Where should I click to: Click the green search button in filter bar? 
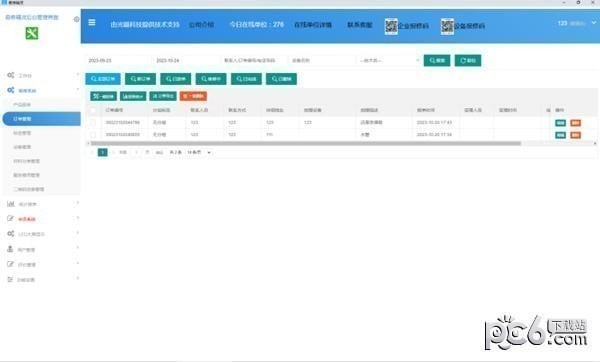[437, 60]
